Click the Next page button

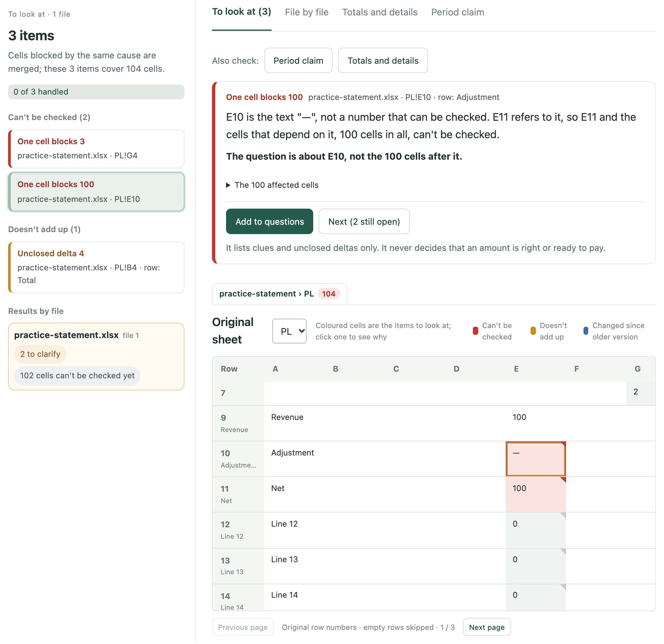[487, 628]
